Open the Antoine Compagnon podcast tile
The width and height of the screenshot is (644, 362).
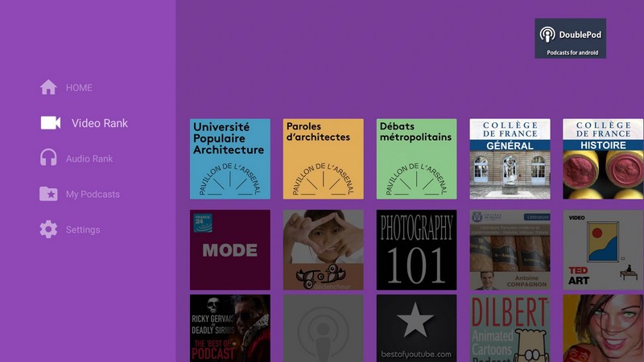510,250
